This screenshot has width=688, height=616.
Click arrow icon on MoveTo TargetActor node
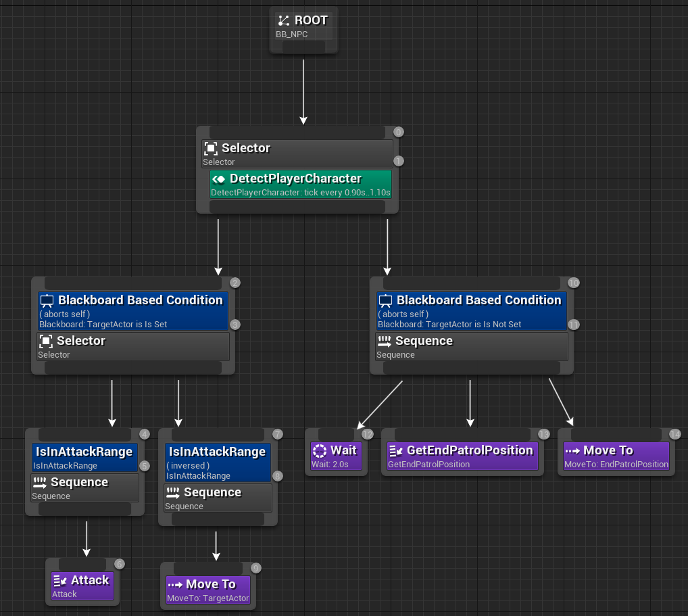pyautogui.click(x=175, y=586)
